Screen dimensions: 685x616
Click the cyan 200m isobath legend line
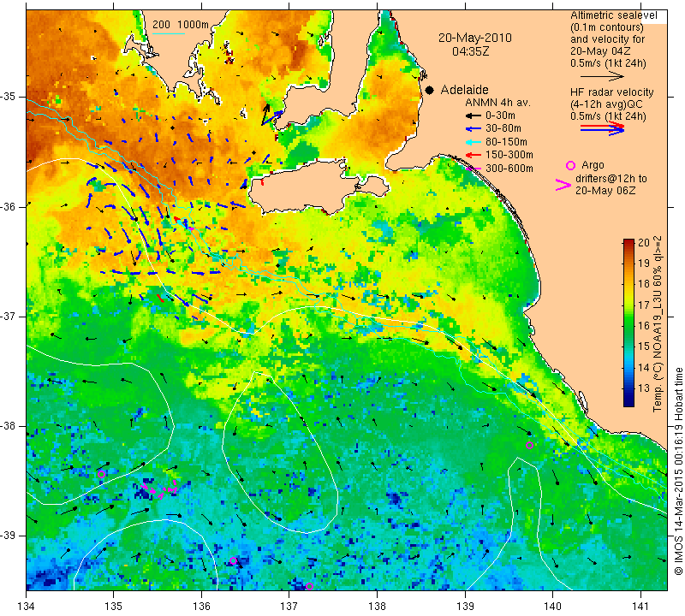coord(169,33)
